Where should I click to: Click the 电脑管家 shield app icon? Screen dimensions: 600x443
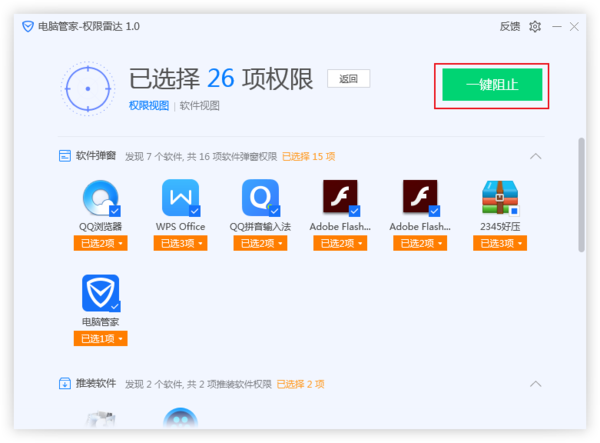101,293
